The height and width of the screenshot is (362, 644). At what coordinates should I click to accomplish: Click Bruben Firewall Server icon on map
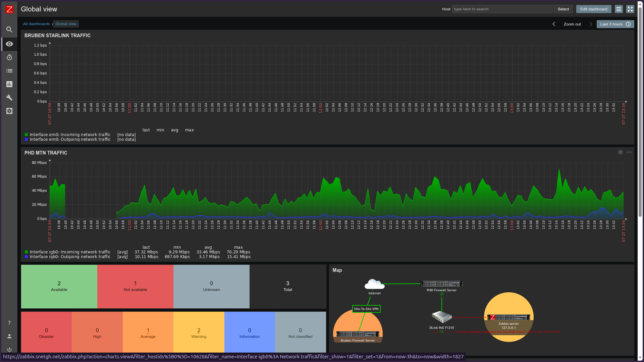(x=358, y=334)
